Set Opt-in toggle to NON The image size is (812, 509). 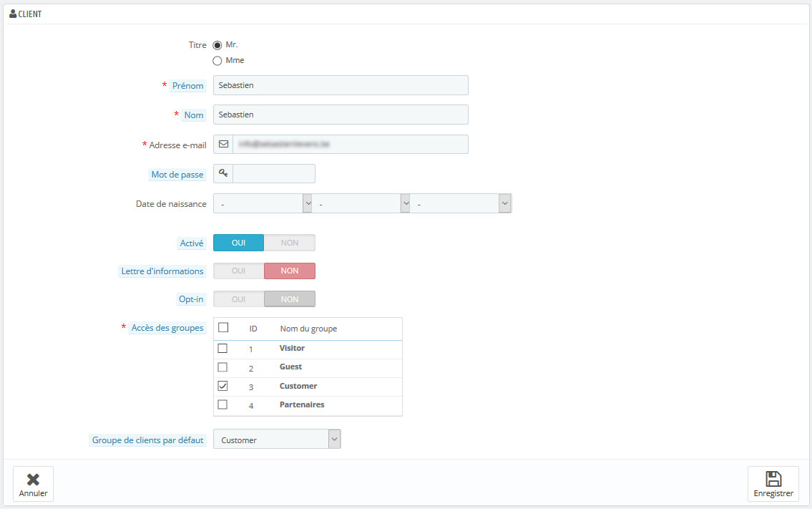click(290, 299)
